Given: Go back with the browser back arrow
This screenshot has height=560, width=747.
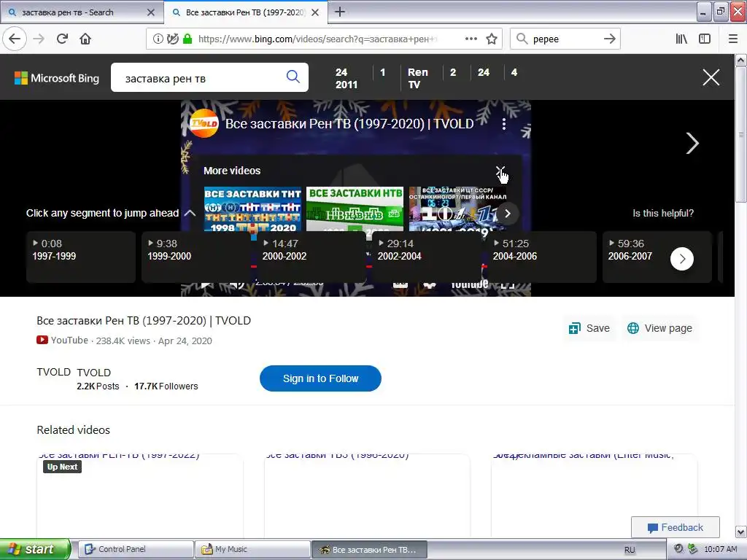Looking at the screenshot, I should point(15,39).
